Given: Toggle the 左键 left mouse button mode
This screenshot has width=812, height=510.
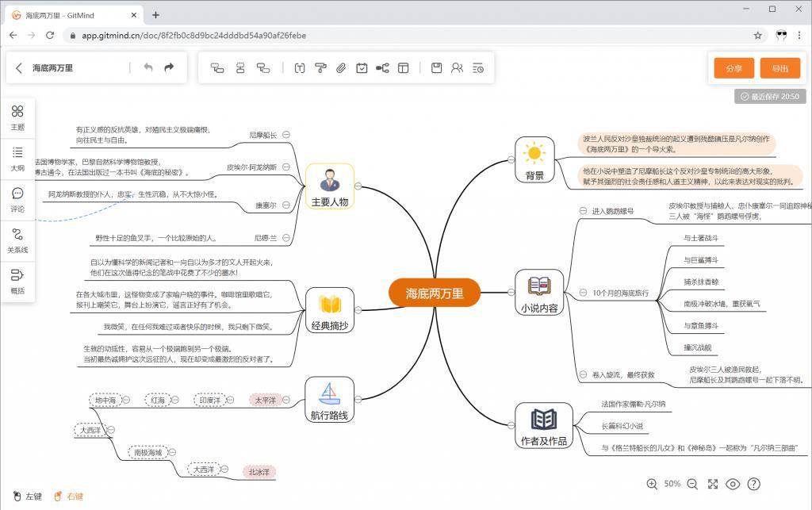Looking at the screenshot, I should 27,497.
